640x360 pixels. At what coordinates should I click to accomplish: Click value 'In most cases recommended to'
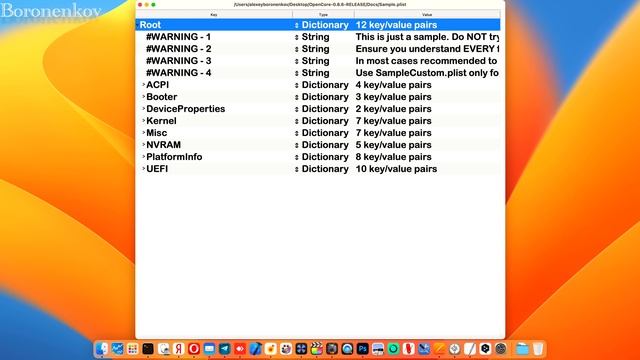(427, 61)
